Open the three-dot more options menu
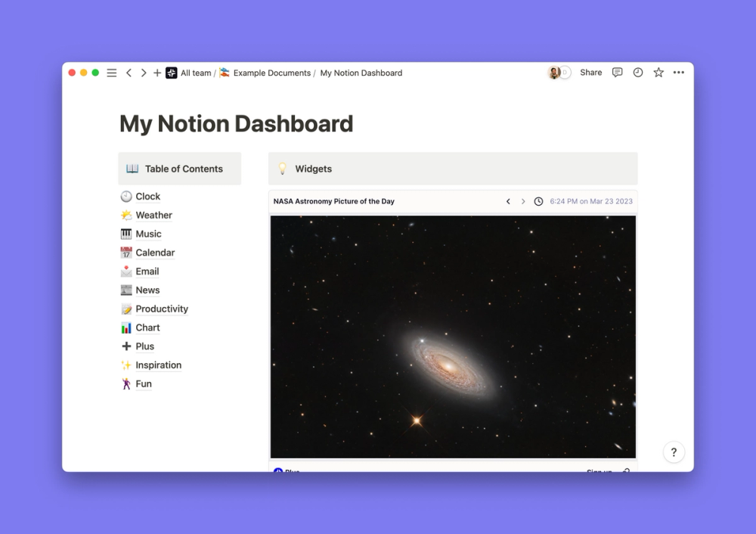The height and width of the screenshot is (534, 756). (679, 73)
